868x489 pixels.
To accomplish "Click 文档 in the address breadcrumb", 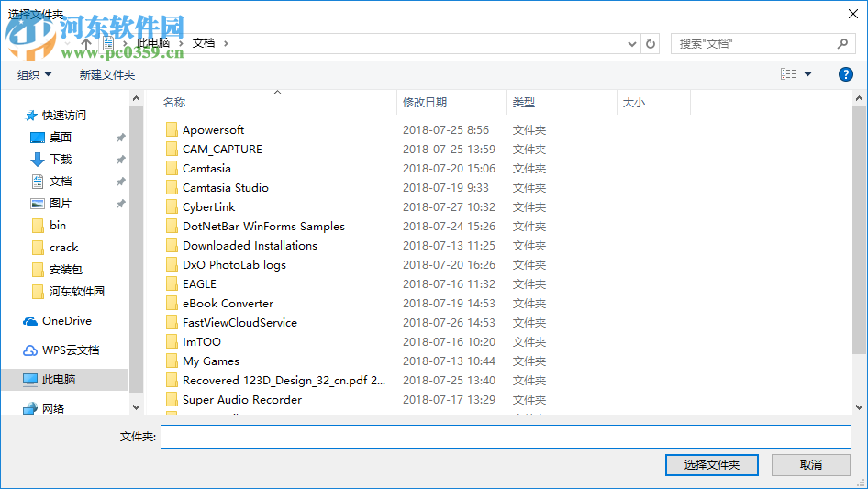I will coord(203,43).
